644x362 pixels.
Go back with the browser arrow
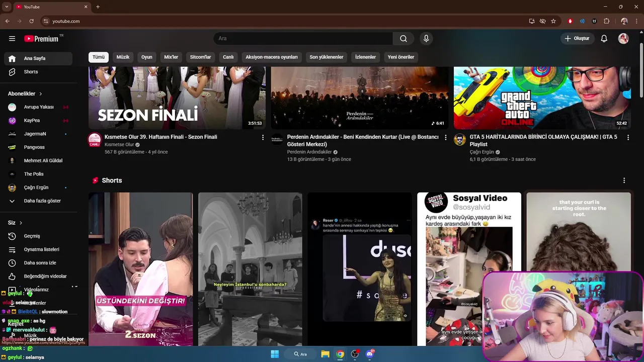coord(7,21)
